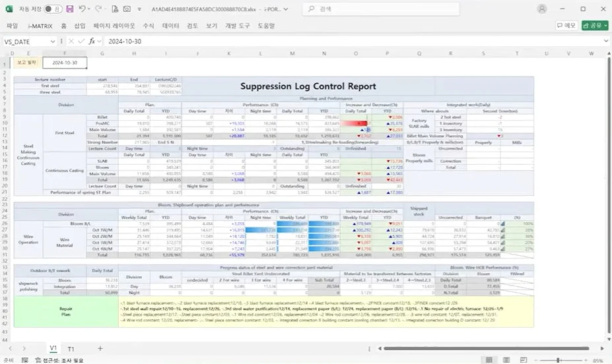
Task: Click the plus icon to add new sheet
Action: pyautogui.click(x=100, y=348)
